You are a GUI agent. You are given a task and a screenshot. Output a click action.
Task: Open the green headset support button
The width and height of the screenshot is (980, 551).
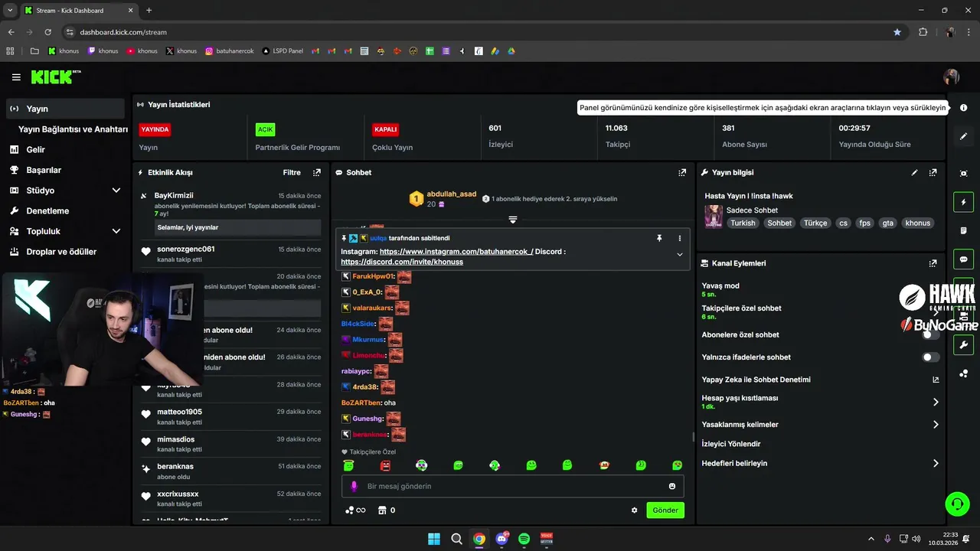[957, 504]
